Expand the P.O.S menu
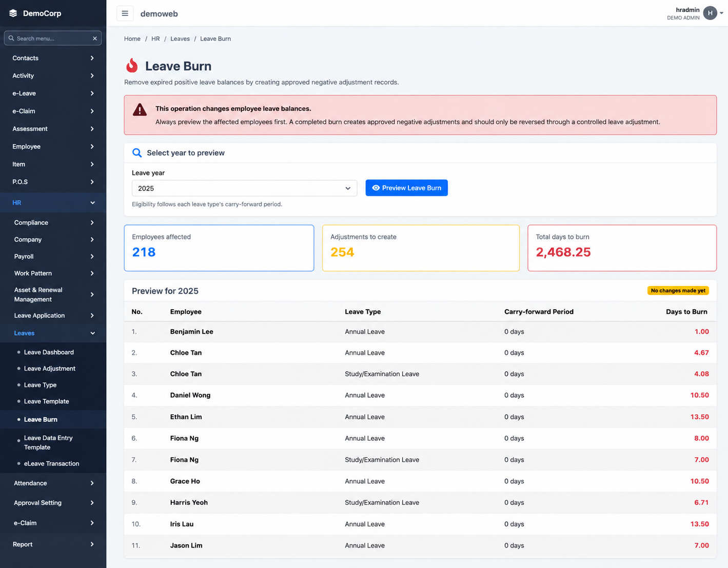The height and width of the screenshot is (568, 728). [53, 182]
